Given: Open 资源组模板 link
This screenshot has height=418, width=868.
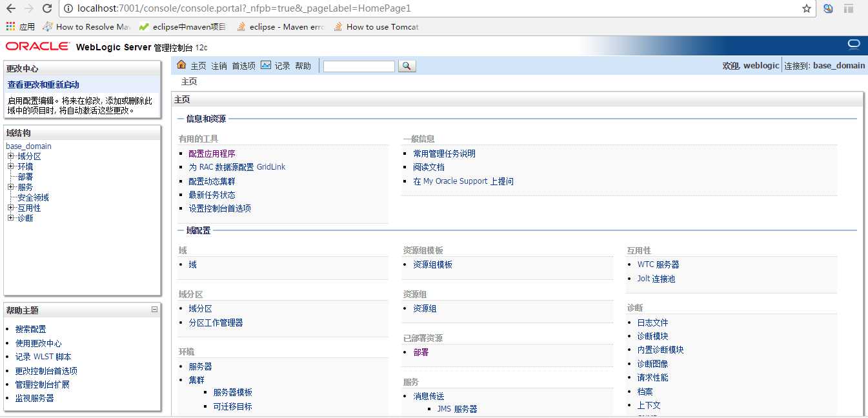Looking at the screenshot, I should click(x=432, y=264).
